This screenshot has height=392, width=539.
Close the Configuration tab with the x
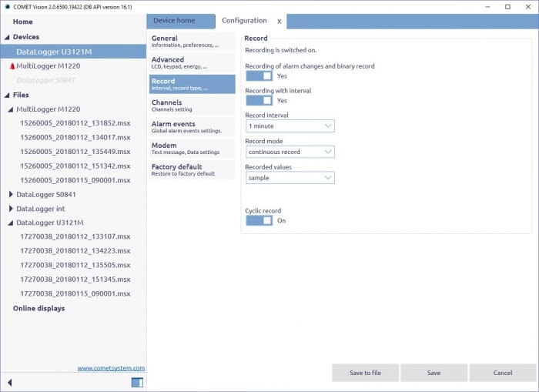279,22
